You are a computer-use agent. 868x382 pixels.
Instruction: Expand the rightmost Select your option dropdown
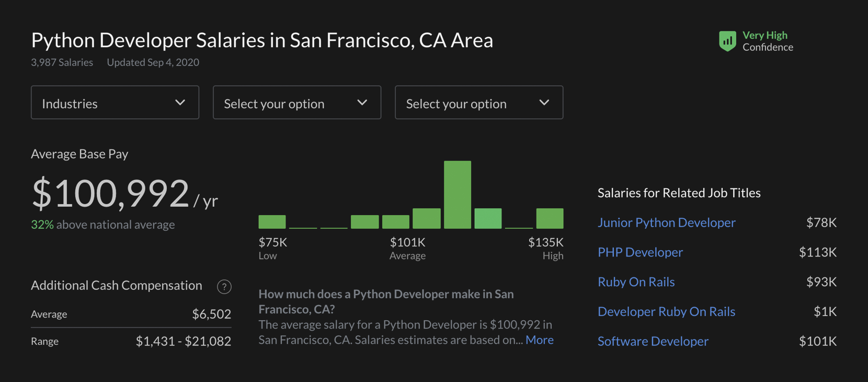479,103
